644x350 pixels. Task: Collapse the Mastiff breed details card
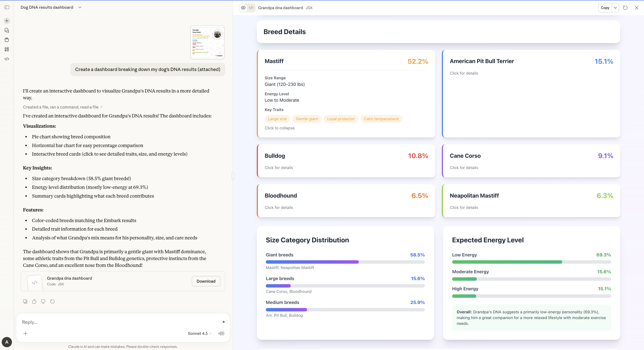[x=279, y=128]
